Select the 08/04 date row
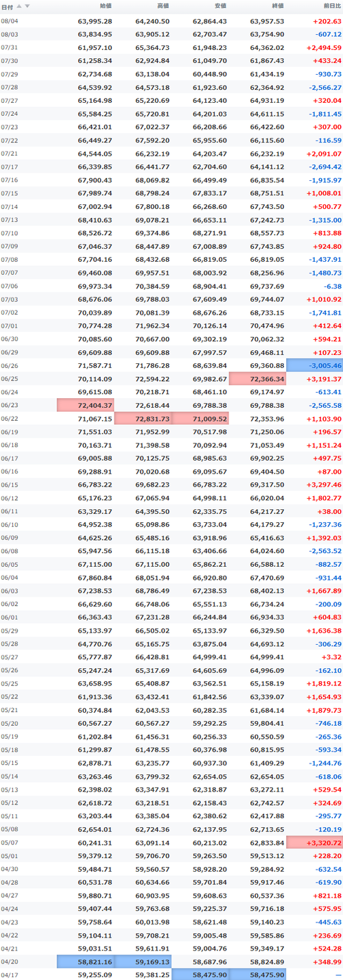Screen dimensions: 343x980 pos(171,21)
